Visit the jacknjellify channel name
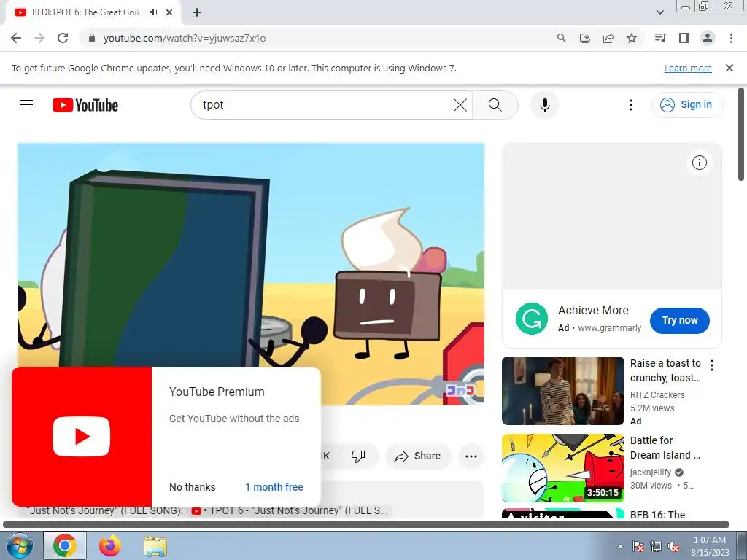The width and height of the screenshot is (747, 560). point(651,472)
